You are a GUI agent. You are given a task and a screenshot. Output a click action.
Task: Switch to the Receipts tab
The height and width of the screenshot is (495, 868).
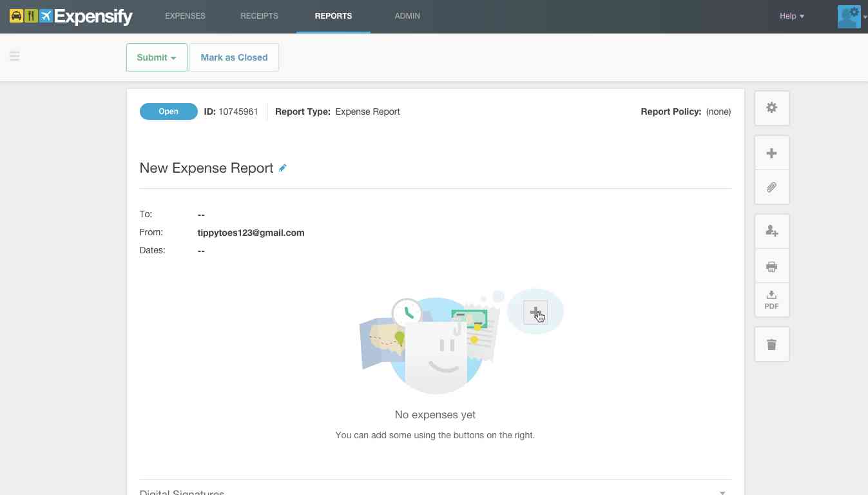(259, 16)
